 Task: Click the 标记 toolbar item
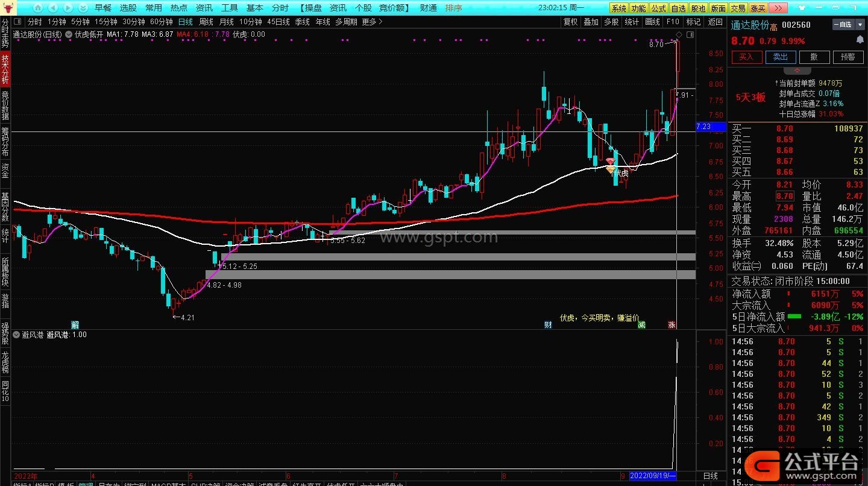[x=693, y=22]
